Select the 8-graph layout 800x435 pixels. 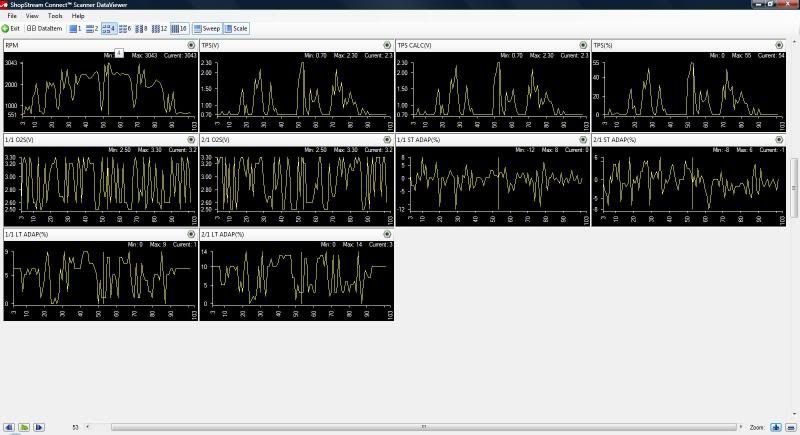click(x=140, y=28)
